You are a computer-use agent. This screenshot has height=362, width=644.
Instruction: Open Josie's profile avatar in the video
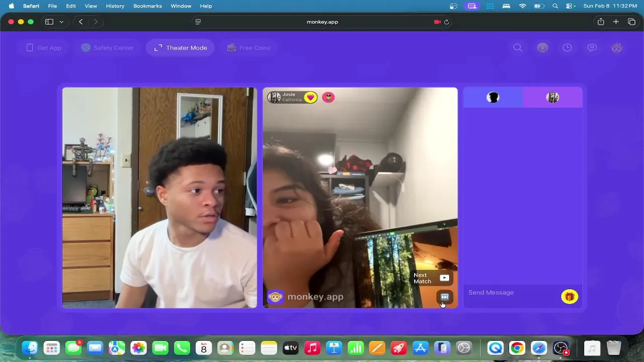click(x=274, y=98)
